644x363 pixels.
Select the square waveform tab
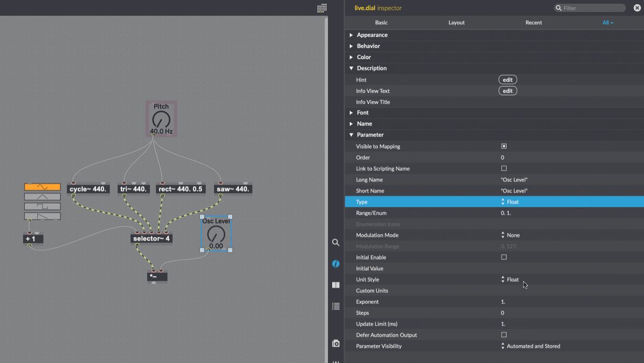pyautogui.click(x=42, y=206)
